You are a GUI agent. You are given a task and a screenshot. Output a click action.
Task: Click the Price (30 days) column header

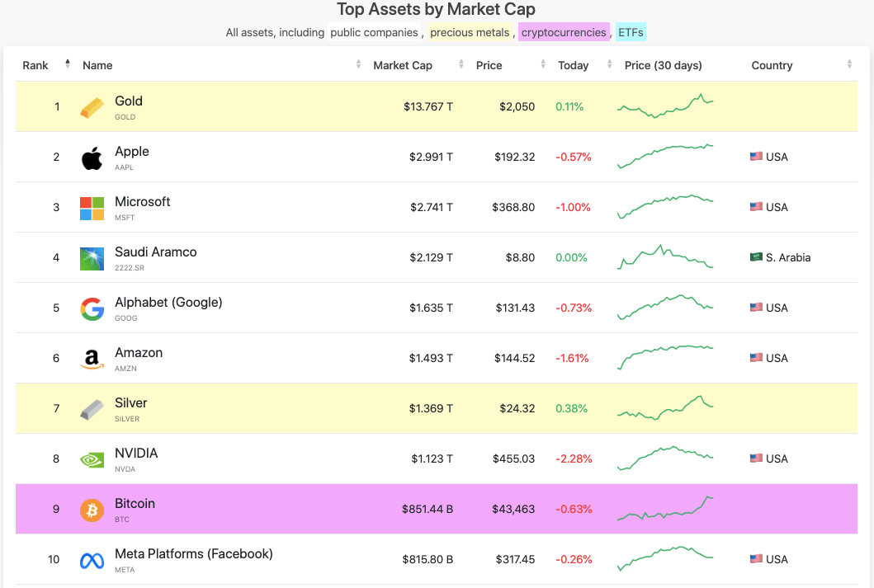coord(664,65)
